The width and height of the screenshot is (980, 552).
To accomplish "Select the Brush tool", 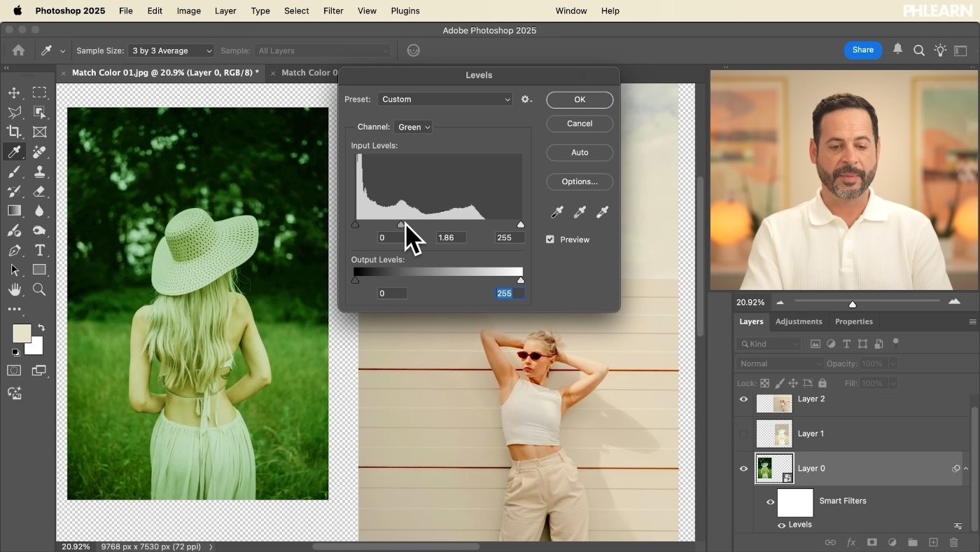I will coord(14,172).
